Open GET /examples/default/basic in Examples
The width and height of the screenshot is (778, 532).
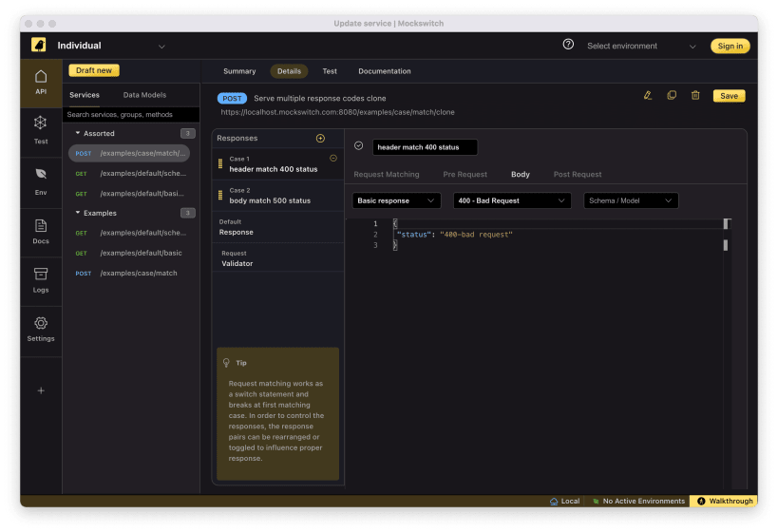[x=131, y=253]
